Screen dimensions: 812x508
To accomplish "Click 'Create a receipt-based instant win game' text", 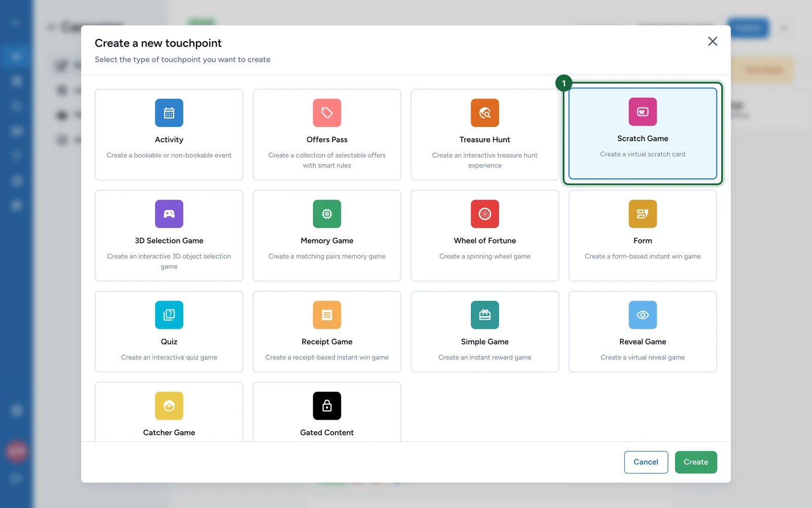I will (327, 358).
